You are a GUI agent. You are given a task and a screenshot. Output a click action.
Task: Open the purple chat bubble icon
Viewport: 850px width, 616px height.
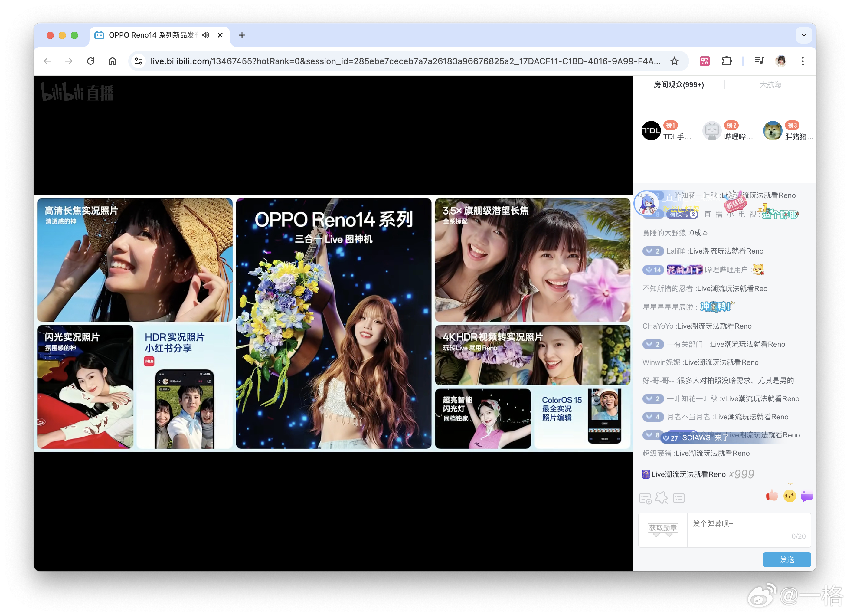point(806,496)
